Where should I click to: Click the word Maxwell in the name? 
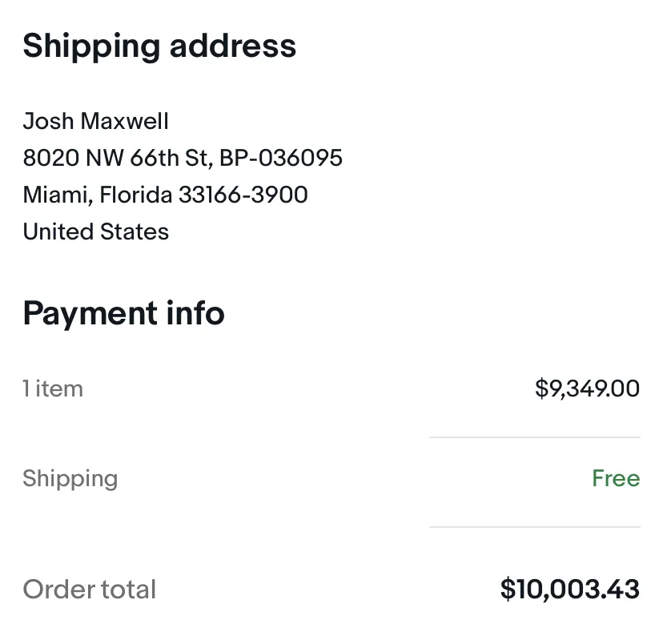click(124, 122)
